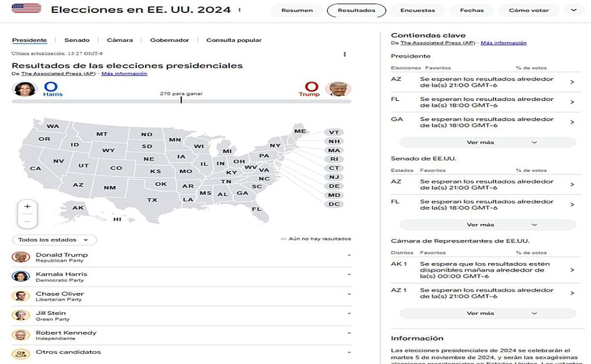This screenshot has width=591, height=364.
Task: Open options menu next to last update
Action: pyautogui.click(x=345, y=55)
